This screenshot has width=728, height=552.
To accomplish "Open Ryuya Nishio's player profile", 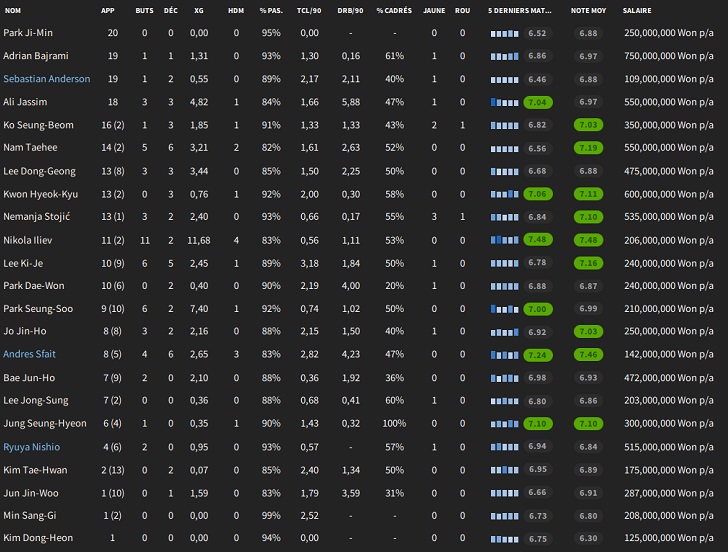I will [x=33, y=447].
